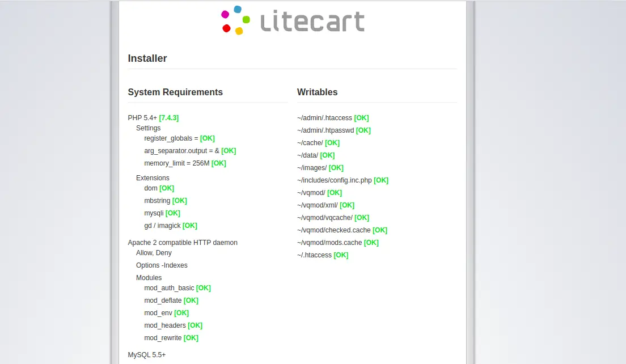
Task: Click the mysqli extension row
Action: point(162,213)
